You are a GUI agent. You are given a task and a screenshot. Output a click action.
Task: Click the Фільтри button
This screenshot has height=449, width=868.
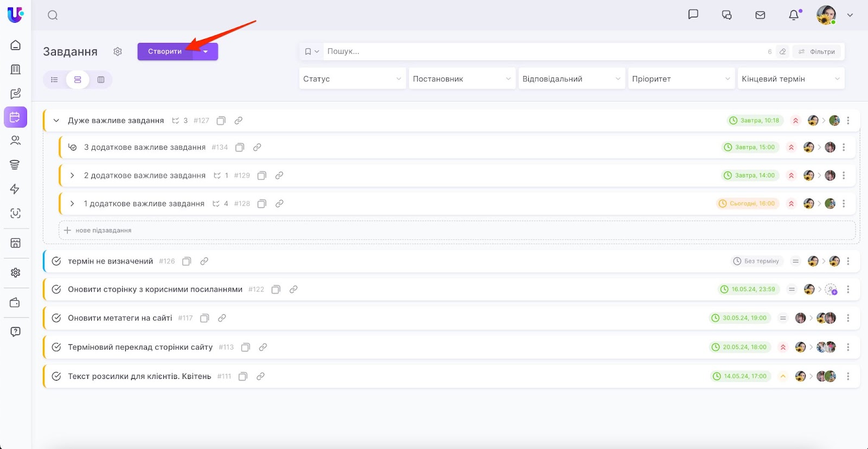[x=816, y=52]
